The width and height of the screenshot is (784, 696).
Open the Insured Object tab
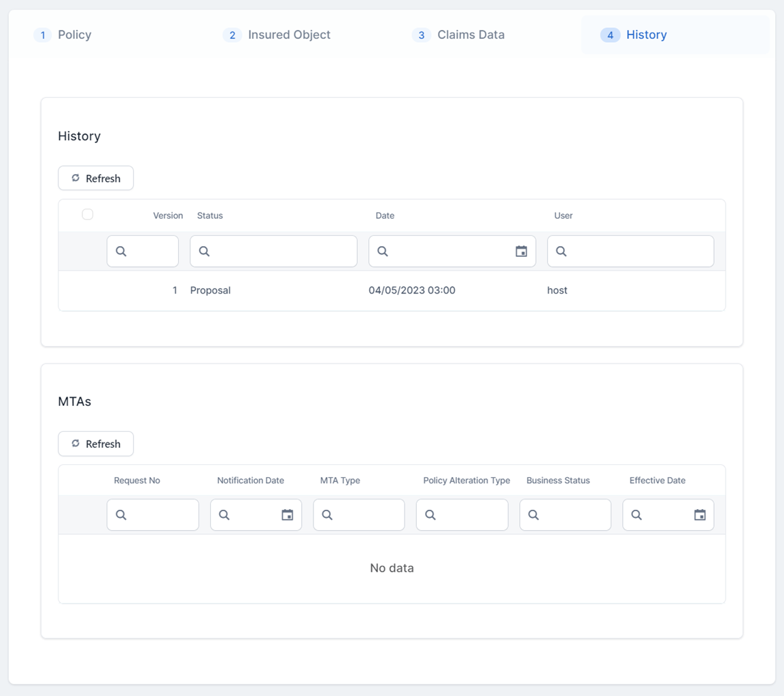tap(288, 35)
